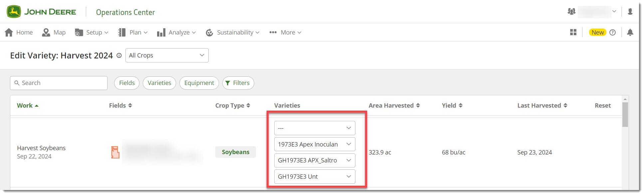644x195 pixels.
Task: Click the Fields filter button
Action: click(127, 83)
